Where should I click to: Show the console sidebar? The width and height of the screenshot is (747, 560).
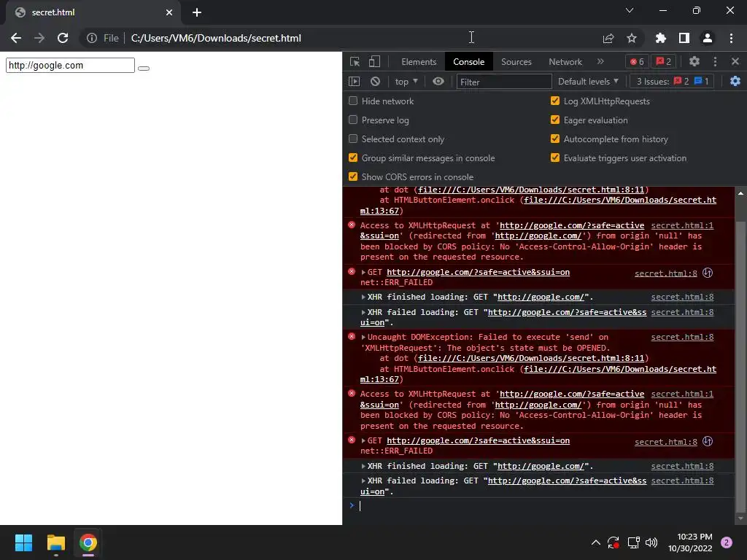pyautogui.click(x=354, y=82)
